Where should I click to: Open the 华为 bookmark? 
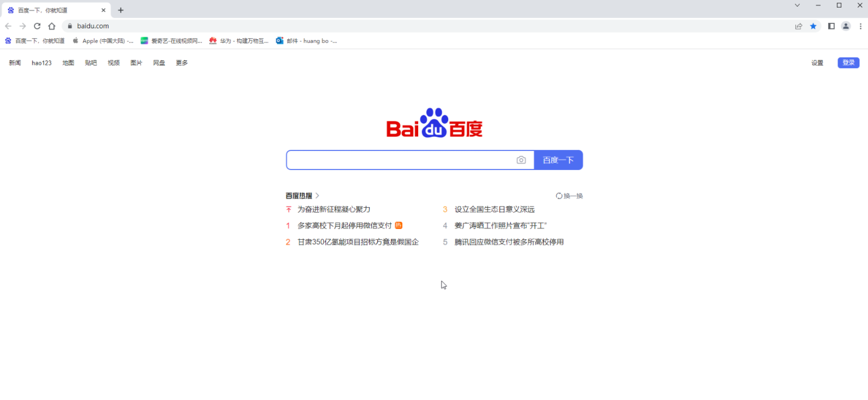point(239,41)
